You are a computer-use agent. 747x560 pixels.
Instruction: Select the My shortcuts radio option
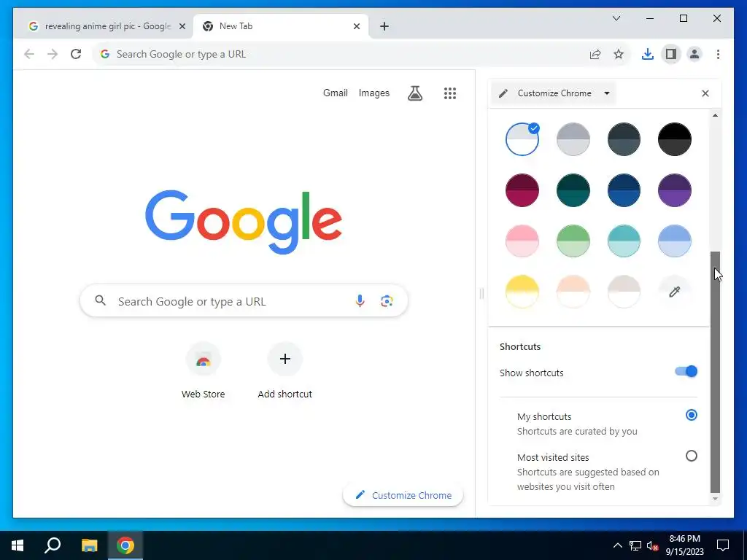(692, 415)
